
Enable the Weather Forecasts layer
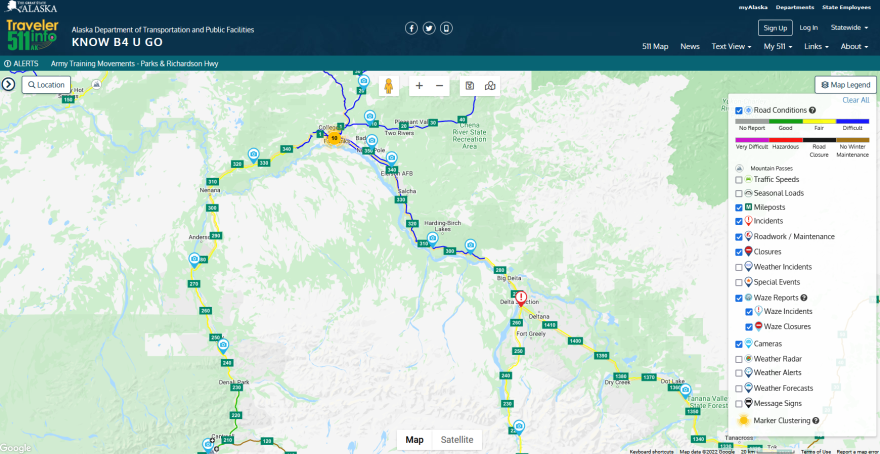coord(739,388)
